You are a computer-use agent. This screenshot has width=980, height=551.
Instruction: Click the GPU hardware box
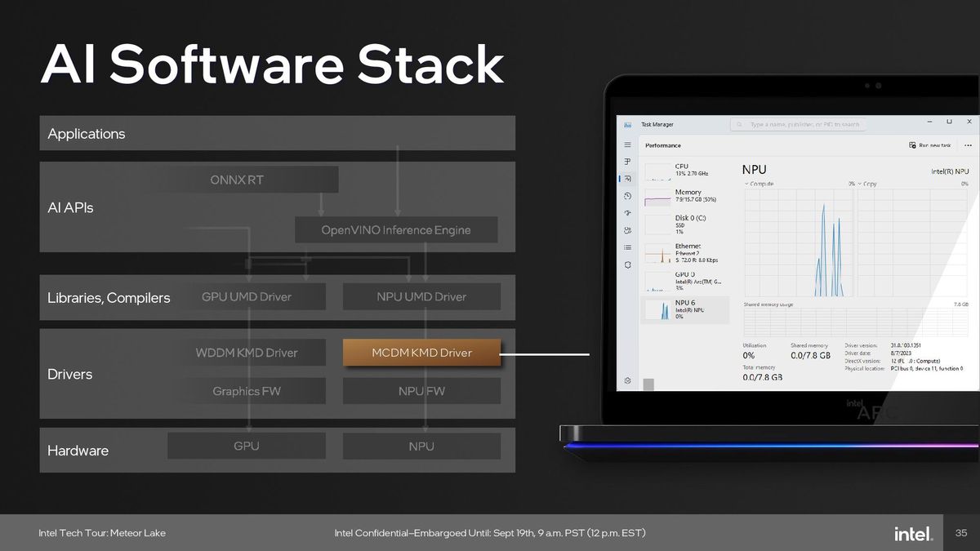(247, 446)
